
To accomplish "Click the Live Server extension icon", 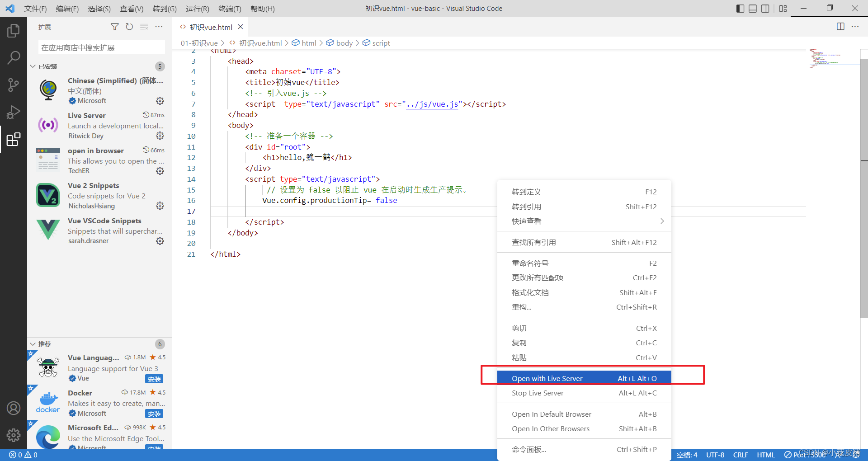I will [48, 125].
